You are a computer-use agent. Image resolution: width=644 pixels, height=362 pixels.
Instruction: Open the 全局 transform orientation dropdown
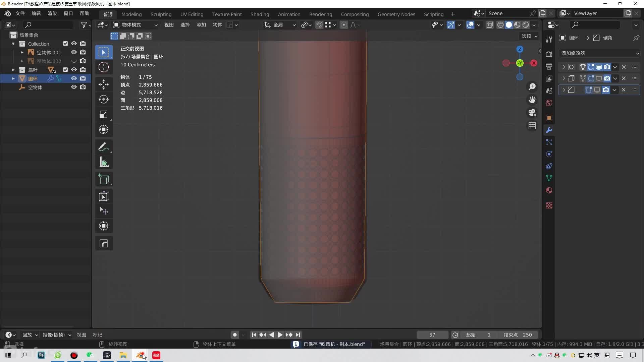click(280, 25)
